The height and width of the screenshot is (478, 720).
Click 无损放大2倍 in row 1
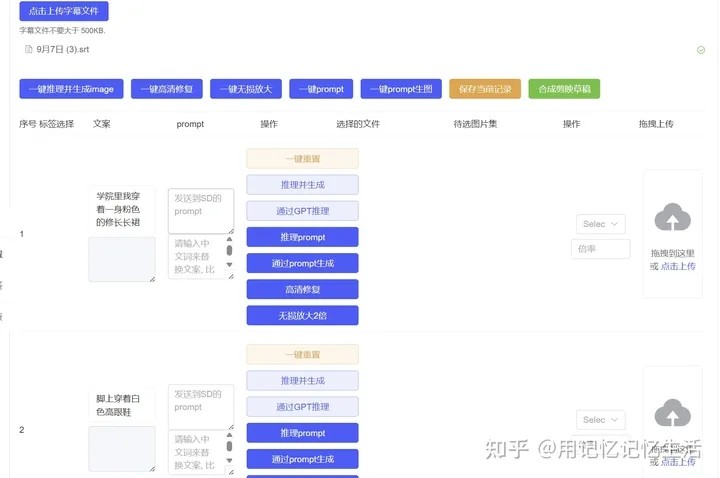click(x=302, y=316)
